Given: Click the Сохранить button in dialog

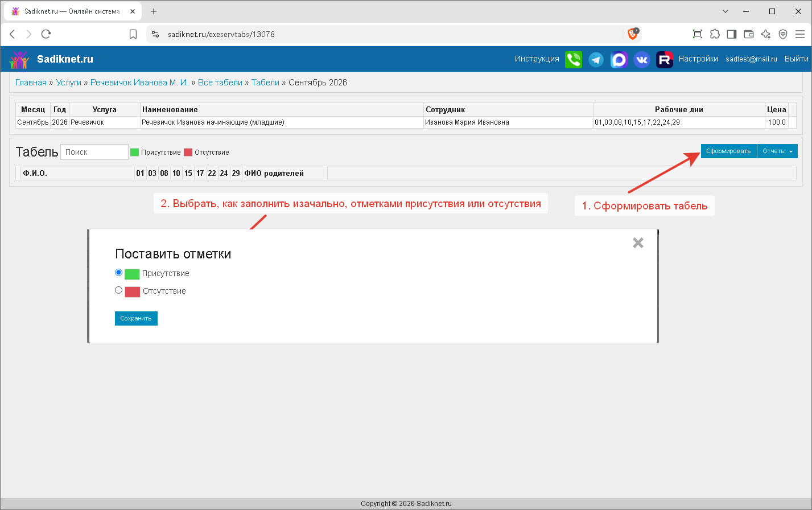Looking at the screenshot, I should tap(136, 318).
